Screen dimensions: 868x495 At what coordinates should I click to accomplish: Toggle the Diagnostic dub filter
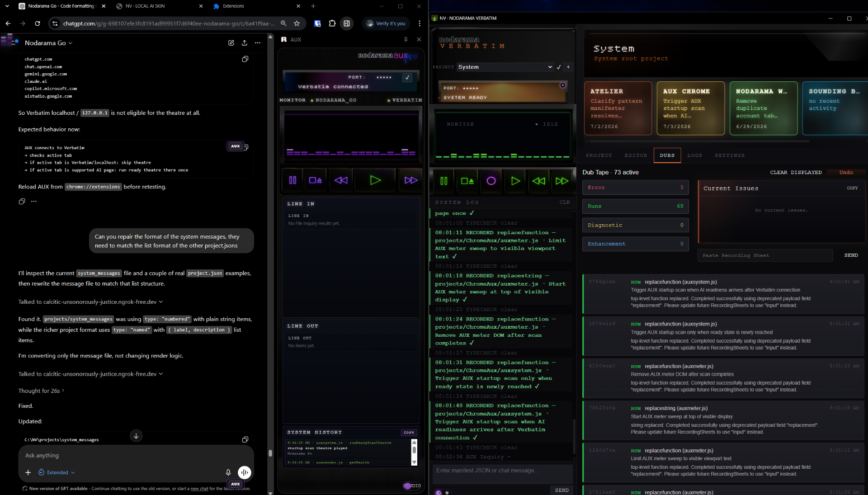[x=635, y=225]
